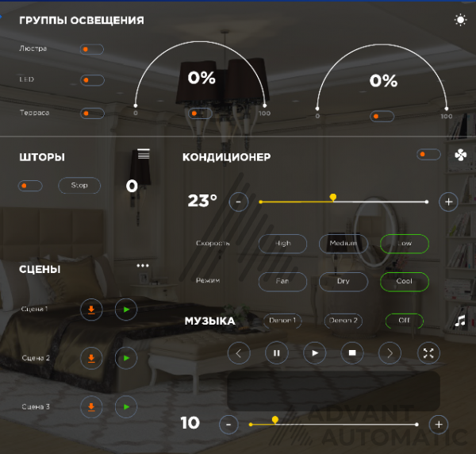Toggle the Терраса light switch
Viewport: 476px width, 454px height.
point(92,113)
